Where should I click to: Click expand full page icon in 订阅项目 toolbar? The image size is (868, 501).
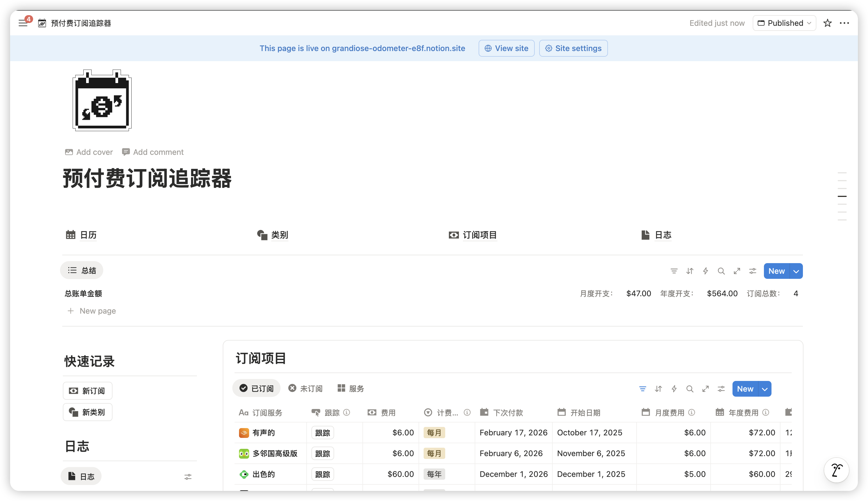[x=705, y=389]
